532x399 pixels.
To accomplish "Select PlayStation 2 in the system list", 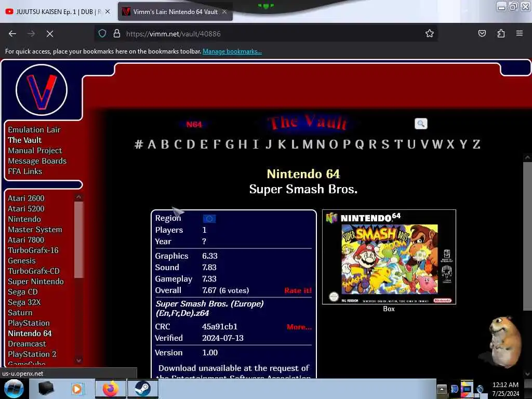I will click(32, 354).
